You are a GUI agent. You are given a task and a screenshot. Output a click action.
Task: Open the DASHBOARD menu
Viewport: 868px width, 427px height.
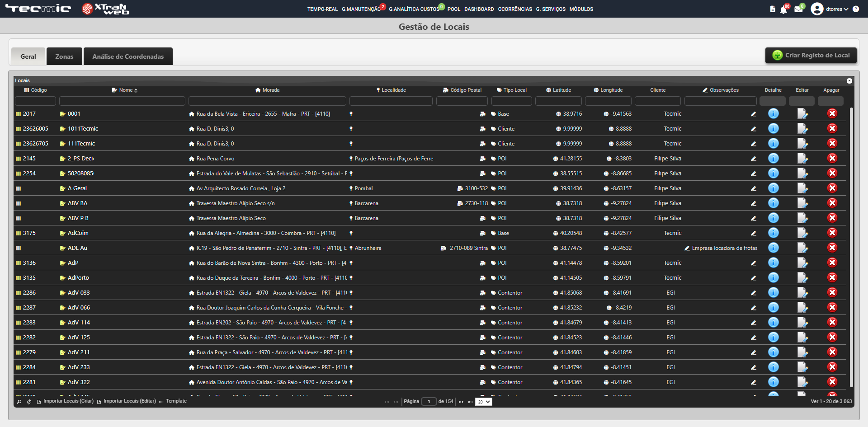(479, 9)
